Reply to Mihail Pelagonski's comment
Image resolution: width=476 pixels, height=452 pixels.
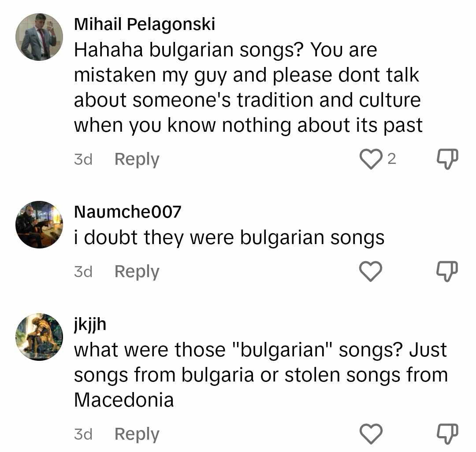137,159
